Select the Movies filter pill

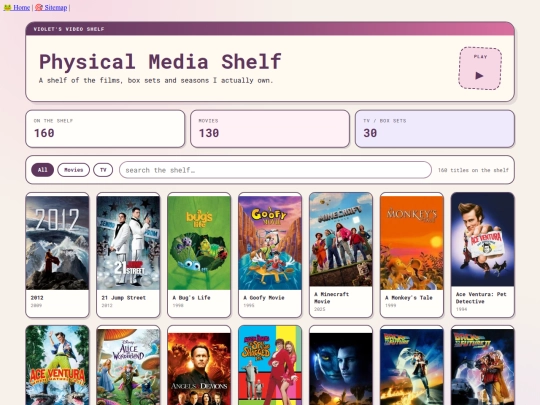tap(73, 170)
